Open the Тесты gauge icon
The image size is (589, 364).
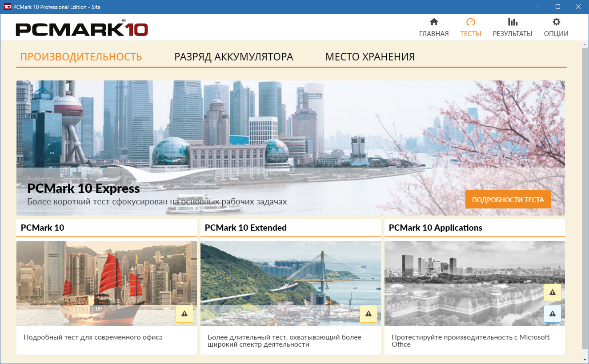click(471, 22)
